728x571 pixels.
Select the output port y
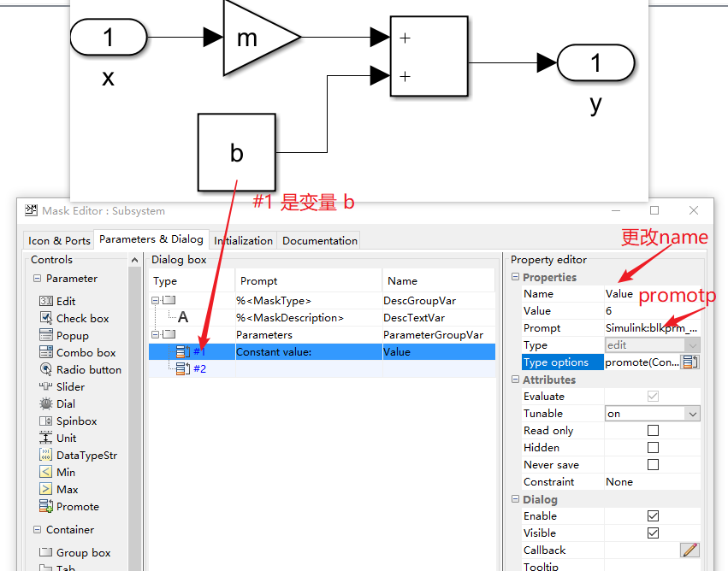click(x=595, y=63)
